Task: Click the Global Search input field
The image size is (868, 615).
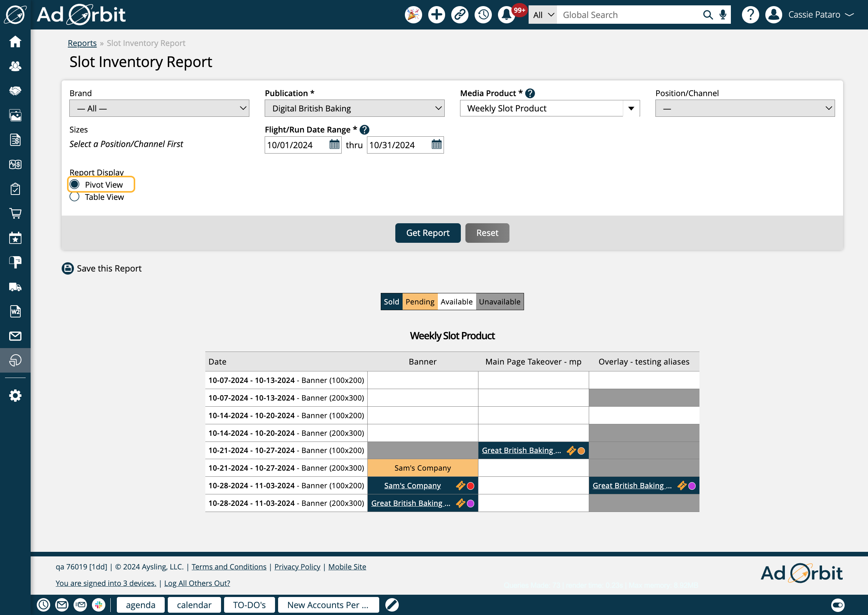Action: click(x=628, y=15)
